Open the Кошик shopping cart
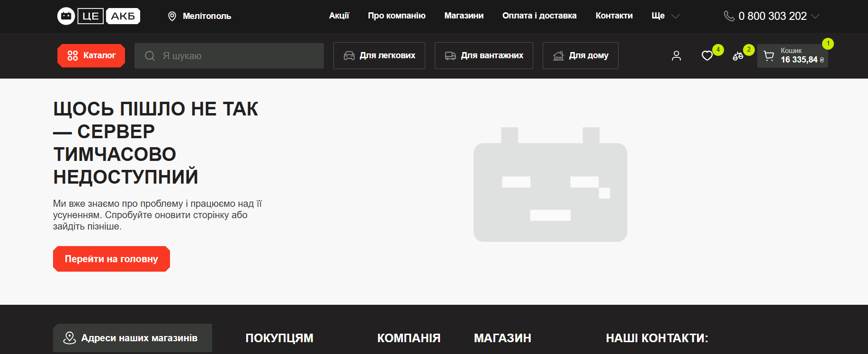The image size is (868, 354). pyautogui.click(x=792, y=56)
